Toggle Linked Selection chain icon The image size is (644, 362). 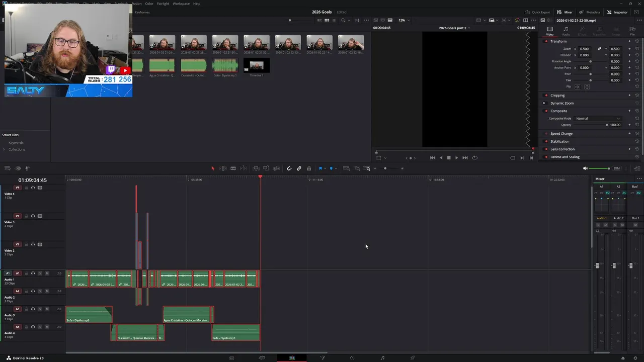click(x=299, y=168)
